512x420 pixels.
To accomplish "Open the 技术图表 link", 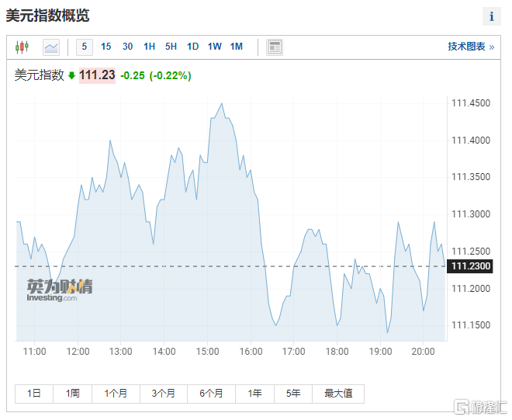I will pos(471,47).
